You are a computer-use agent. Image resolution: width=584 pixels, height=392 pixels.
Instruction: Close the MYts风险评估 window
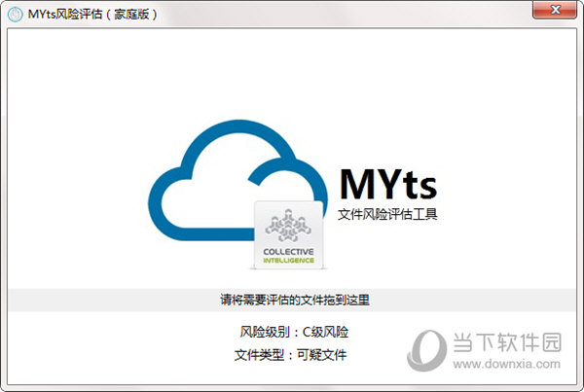(555, 10)
